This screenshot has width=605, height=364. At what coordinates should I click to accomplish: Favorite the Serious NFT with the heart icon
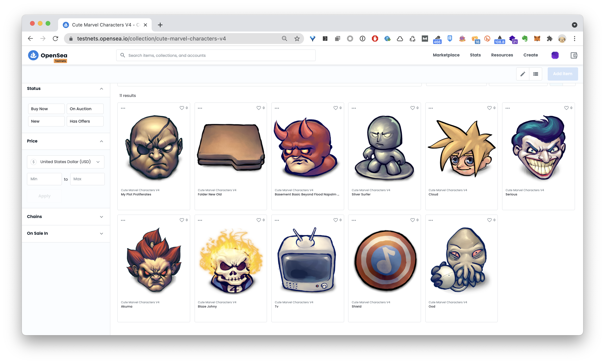(566, 108)
